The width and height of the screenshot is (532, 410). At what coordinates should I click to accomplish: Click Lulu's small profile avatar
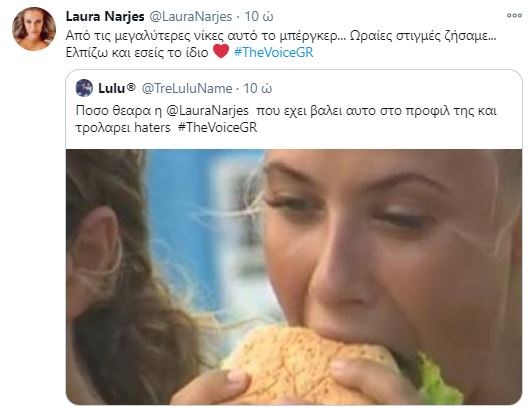84,88
